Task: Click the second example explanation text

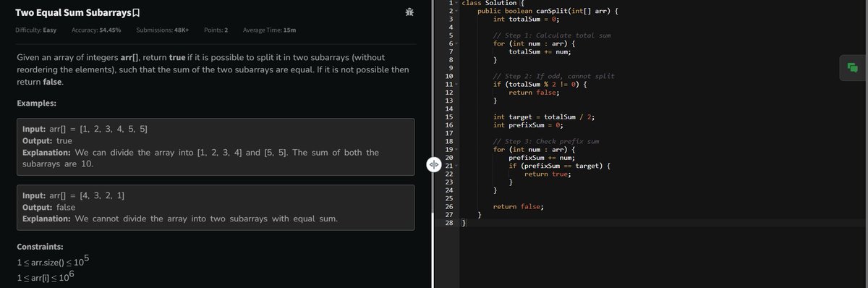Action: (x=180, y=219)
